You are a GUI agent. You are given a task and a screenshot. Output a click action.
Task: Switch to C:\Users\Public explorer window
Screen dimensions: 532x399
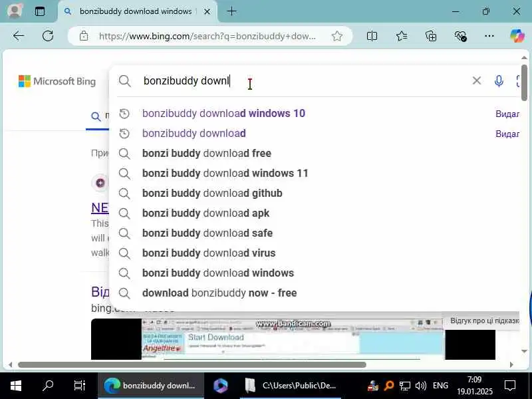pos(291,386)
